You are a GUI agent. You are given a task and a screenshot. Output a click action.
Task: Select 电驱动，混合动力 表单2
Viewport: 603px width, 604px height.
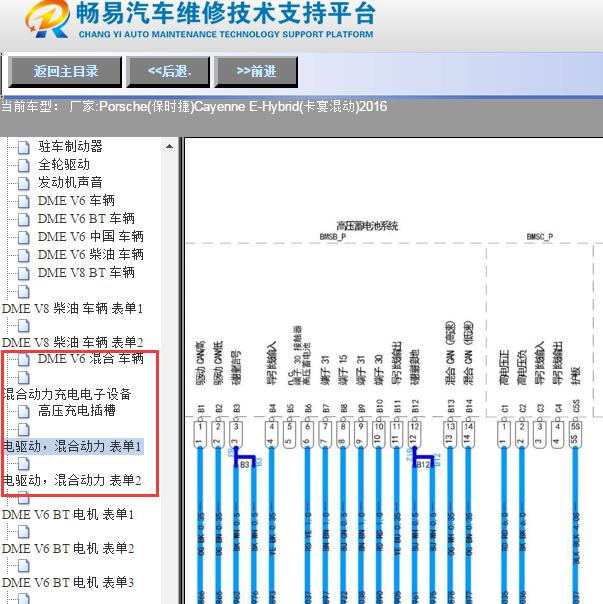click(72, 480)
